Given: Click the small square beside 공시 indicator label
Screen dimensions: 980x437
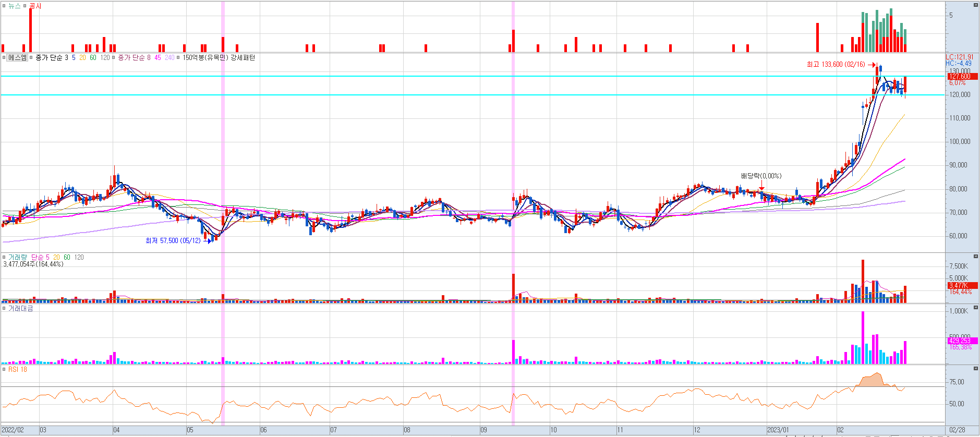Looking at the screenshot, I should [25, 6].
